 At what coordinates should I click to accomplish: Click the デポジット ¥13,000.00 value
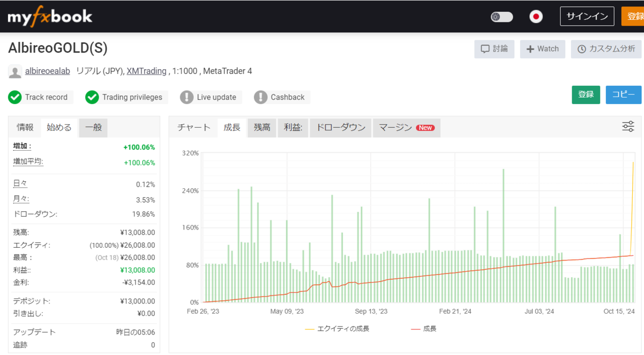pos(137,301)
